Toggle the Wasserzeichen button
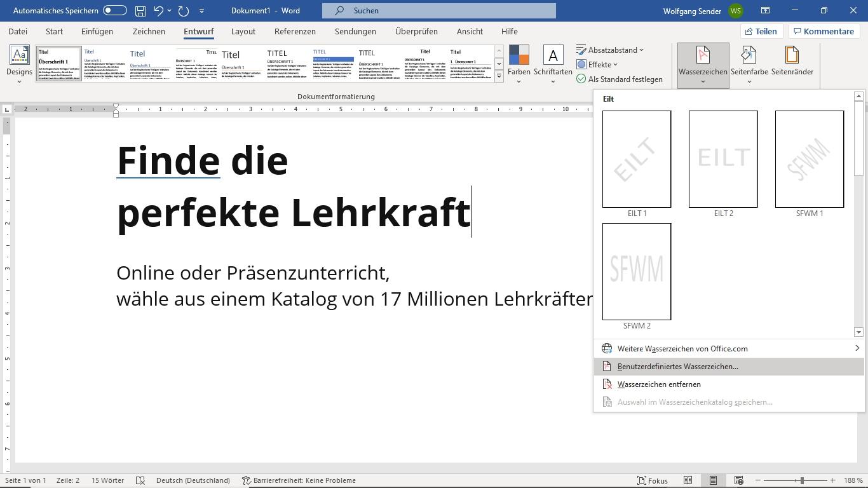This screenshot has width=868, height=488. (x=703, y=64)
